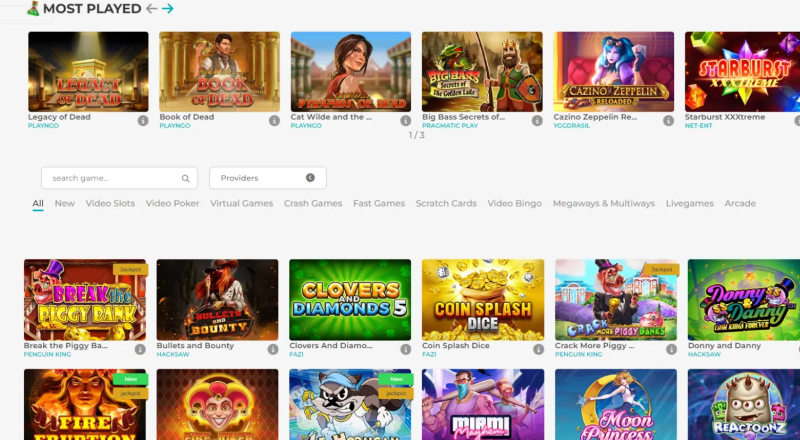Open info icon for Legacy of Dead
This screenshot has width=800, height=440.
pos(143,120)
